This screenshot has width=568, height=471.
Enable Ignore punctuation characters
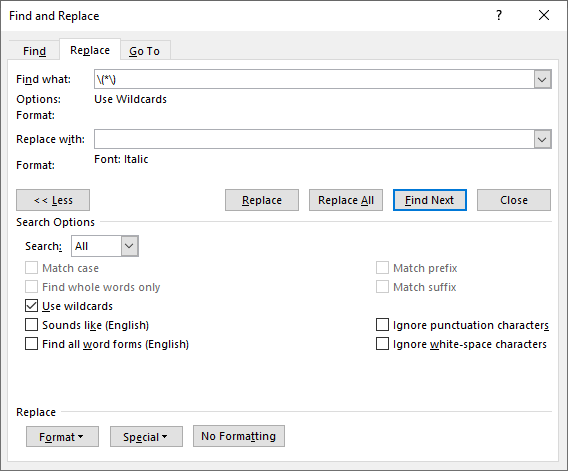[x=382, y=325]
